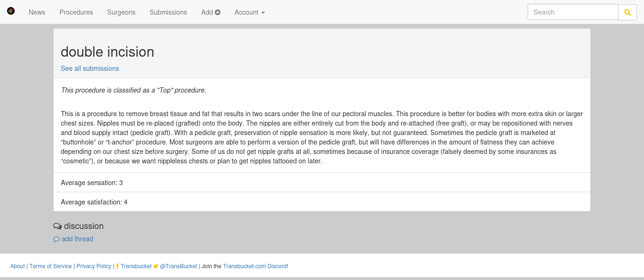Viewport: 644px width, 280px height.
Task: Click the Twitter bird icon in footer
Action: [x=156, y=266]
